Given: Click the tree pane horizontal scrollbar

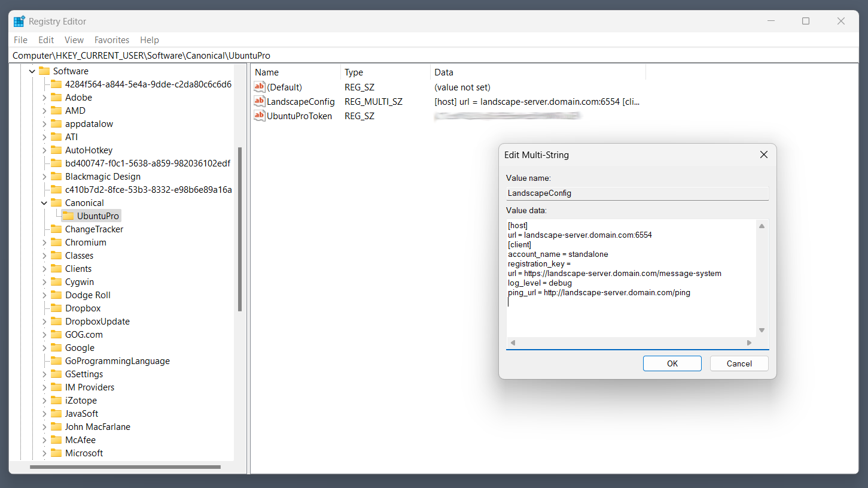Looking at the screenshot, I should pos(125,467).
